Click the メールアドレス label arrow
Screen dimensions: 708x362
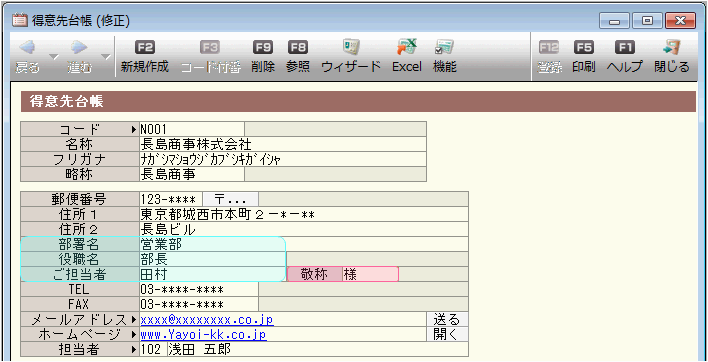[x=134, y=320]
